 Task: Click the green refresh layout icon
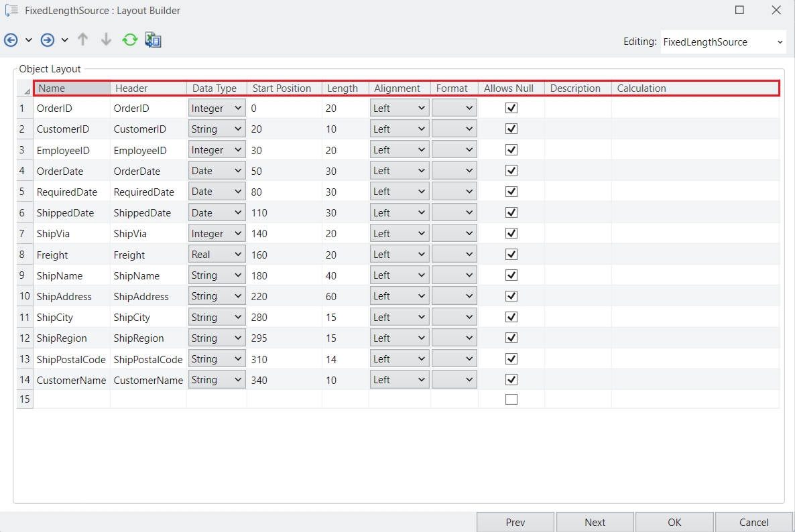tap(129, 40)
